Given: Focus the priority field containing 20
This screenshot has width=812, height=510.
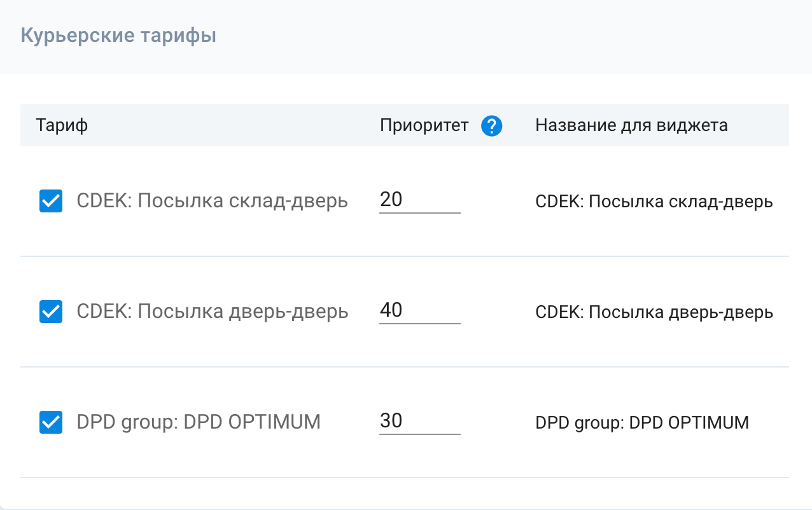Looking at the screenshot, I should pos(419,200).
